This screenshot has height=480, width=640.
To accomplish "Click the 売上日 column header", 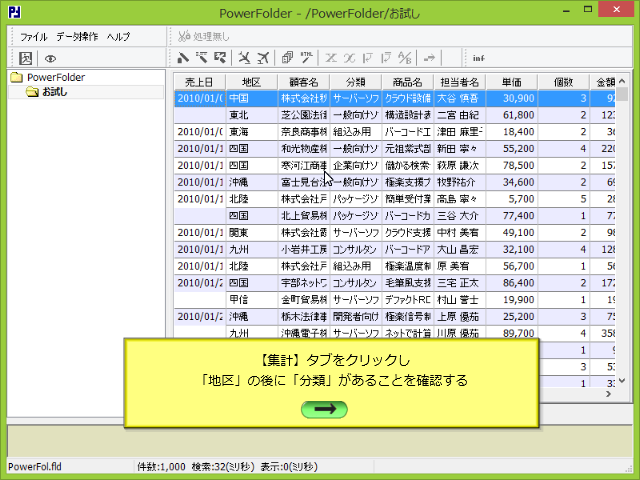I will coord(199,82).
